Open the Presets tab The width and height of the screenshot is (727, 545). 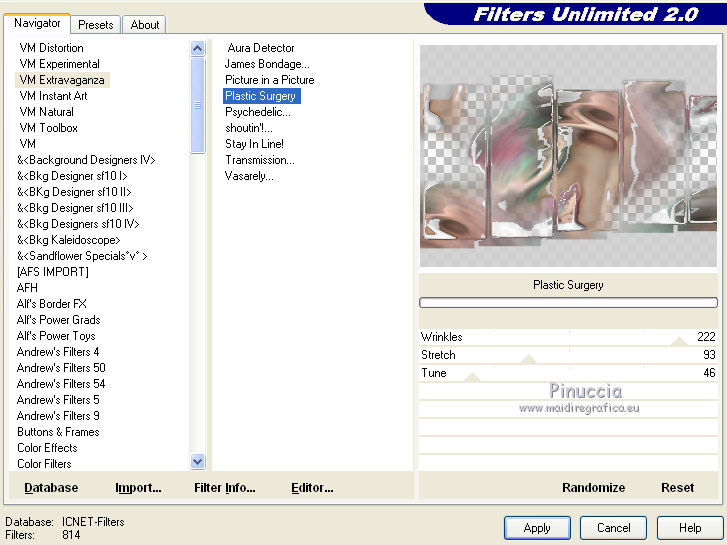tap(96, 25)
